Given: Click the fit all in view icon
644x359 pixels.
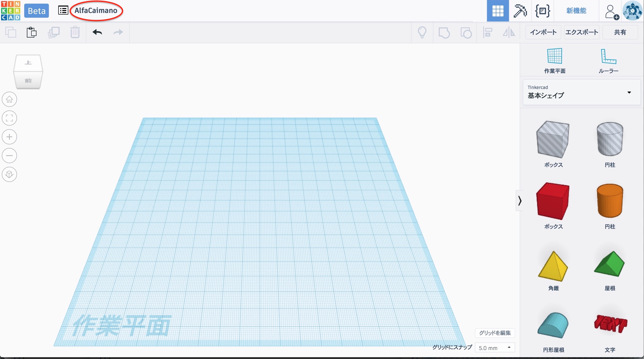Looking at the screenshot, I should click(9, 118).
